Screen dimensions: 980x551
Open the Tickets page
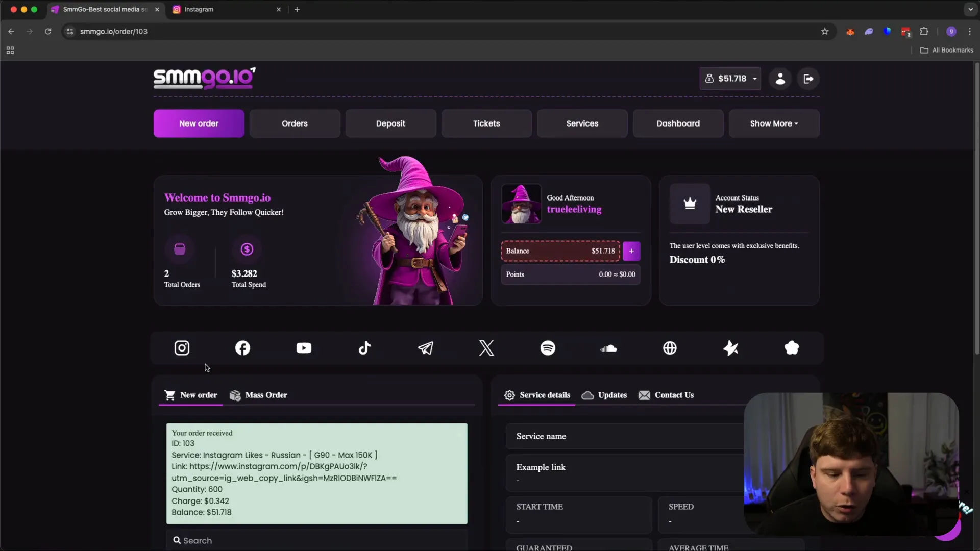pyautogui.click(x=486, y=123)
